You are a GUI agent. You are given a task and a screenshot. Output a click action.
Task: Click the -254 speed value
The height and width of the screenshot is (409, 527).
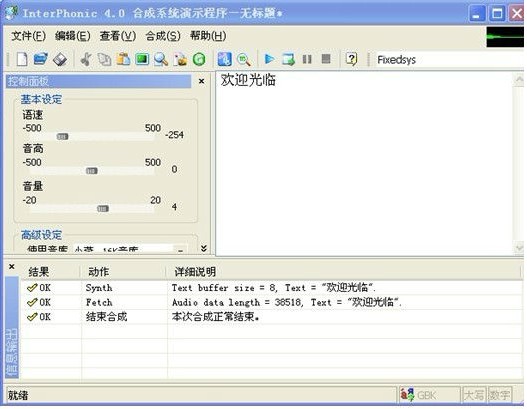point(174,135)
